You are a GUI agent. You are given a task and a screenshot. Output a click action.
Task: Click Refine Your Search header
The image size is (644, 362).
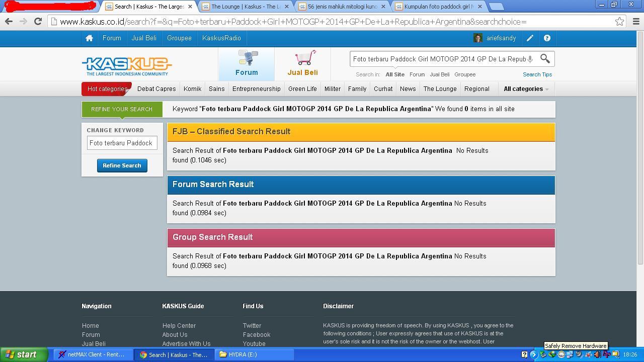122,109
